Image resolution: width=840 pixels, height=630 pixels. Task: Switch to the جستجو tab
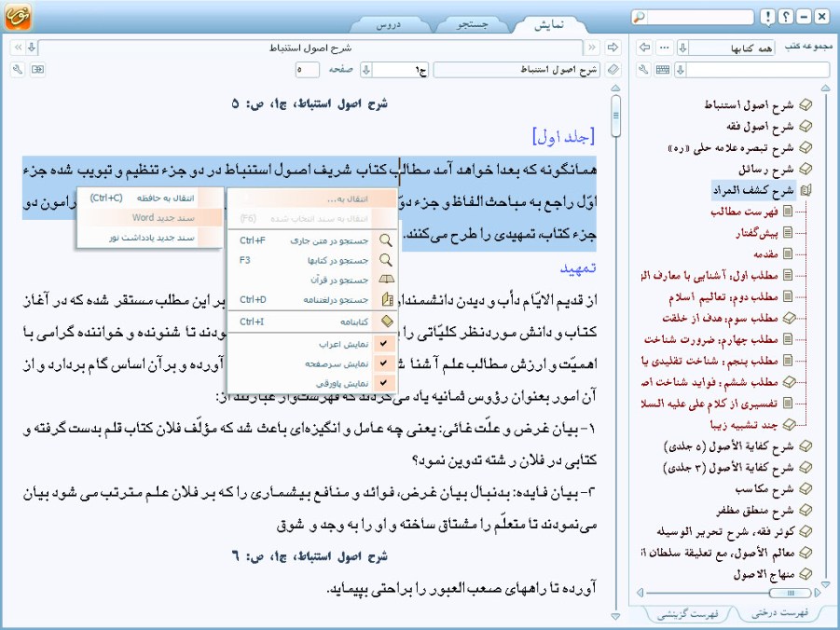tap(472, 24)
